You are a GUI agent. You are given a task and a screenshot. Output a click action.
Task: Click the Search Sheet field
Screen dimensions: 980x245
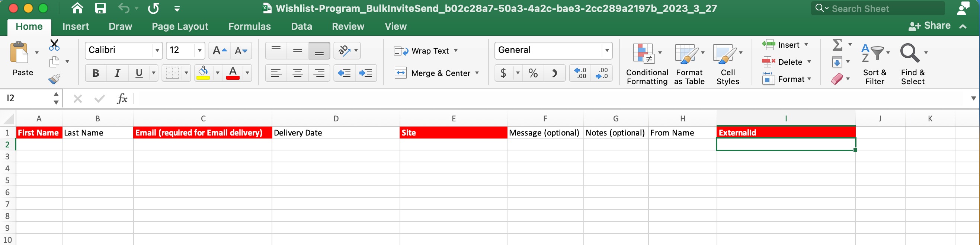[x=879, y=8]
